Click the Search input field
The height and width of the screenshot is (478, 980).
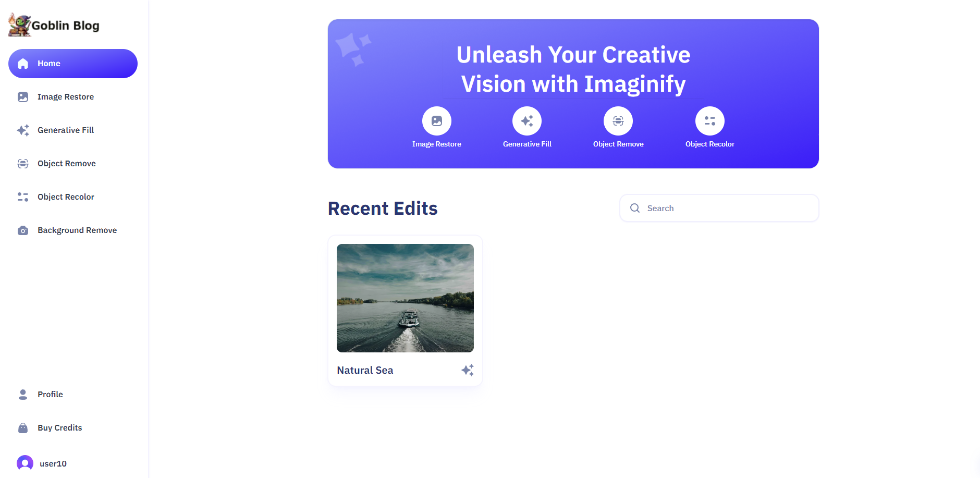coord(728,209)
